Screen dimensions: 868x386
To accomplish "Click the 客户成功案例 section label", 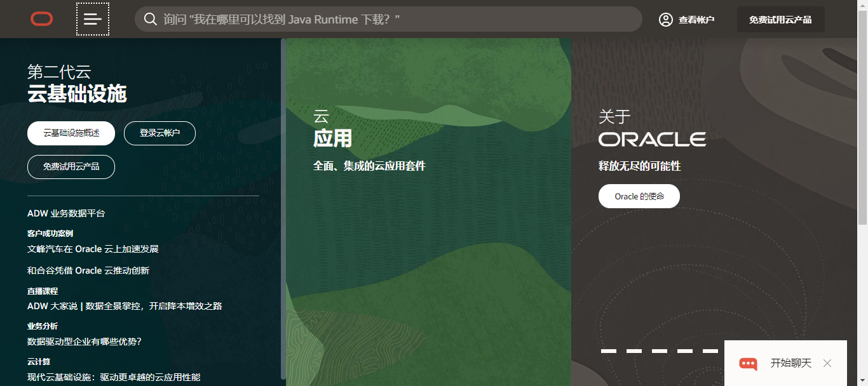I will point(50,234).
